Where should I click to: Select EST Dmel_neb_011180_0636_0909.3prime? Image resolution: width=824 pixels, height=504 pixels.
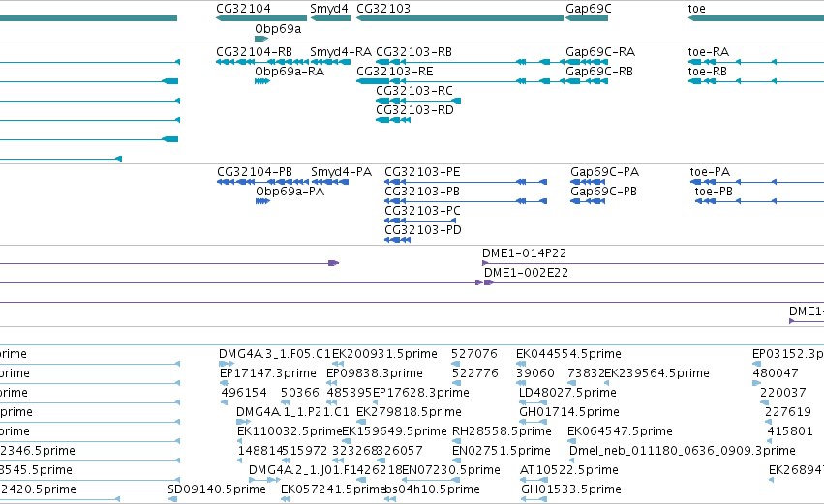[x=682, y=452]
